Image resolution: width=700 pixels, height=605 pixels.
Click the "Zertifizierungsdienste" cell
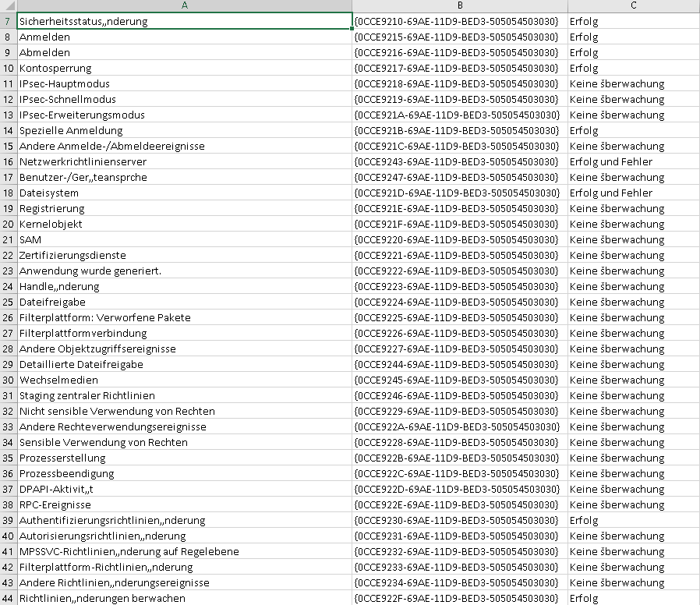[72, 255]
